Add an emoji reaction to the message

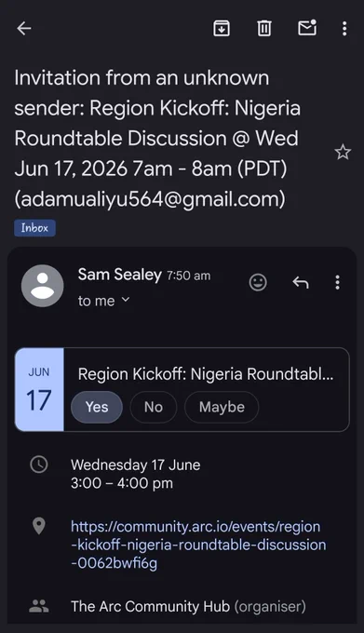[258, 282]
